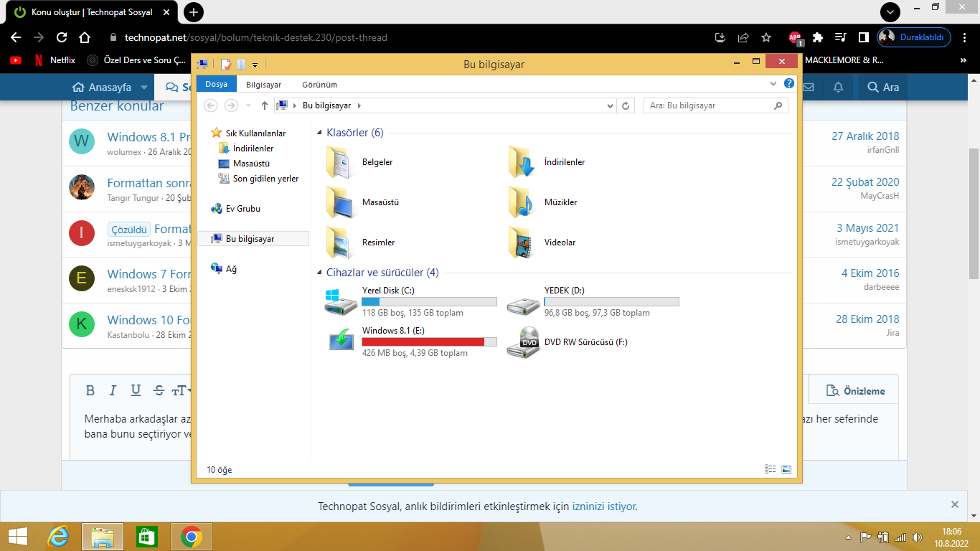Switch Explorer to large icons view

click(786, 469)
